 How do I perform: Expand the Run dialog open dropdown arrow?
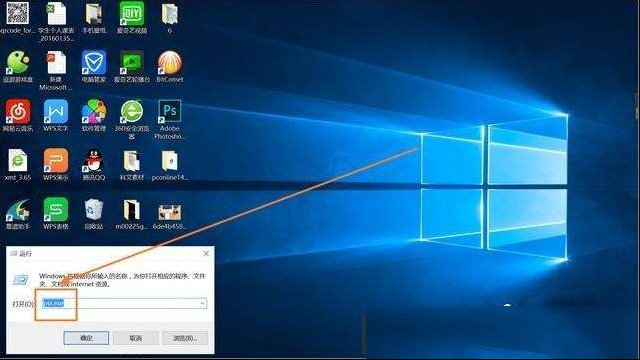tap(202, 303)
